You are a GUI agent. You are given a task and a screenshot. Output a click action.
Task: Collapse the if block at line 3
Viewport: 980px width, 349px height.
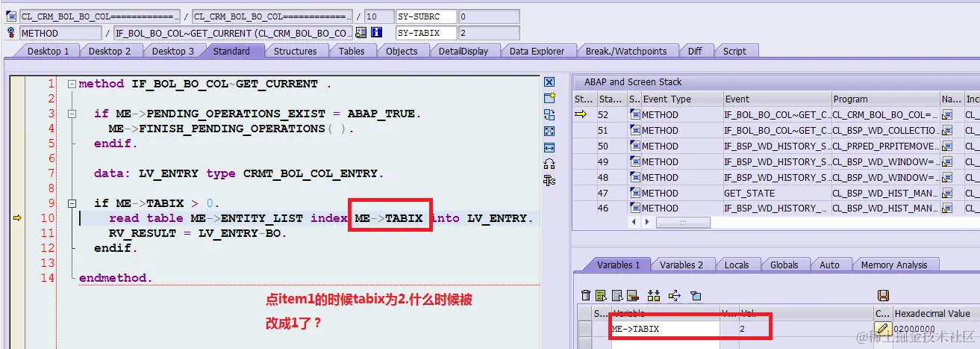(72, 114)
